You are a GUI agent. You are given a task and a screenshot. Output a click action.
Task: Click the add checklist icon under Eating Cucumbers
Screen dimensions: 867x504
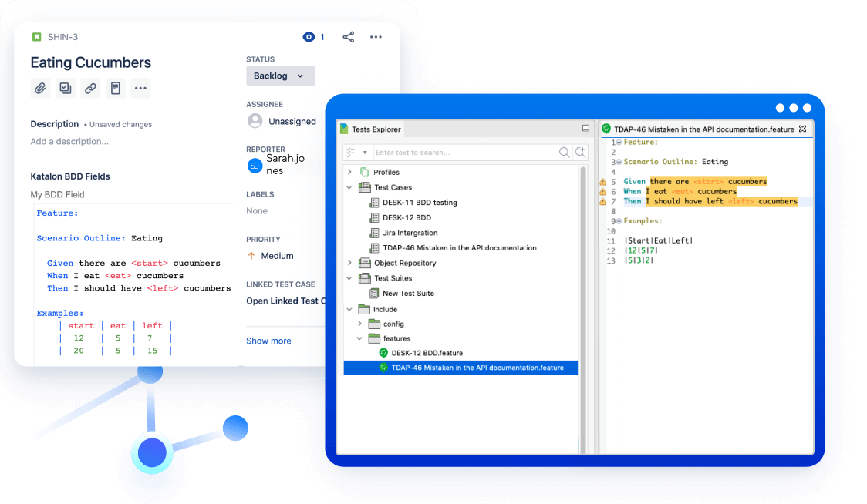pos(66,89)
